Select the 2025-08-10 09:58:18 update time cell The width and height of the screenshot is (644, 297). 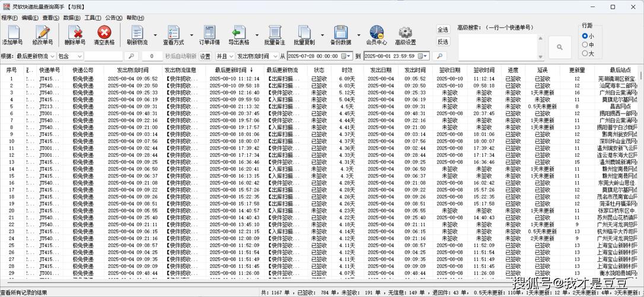[234, 86]
